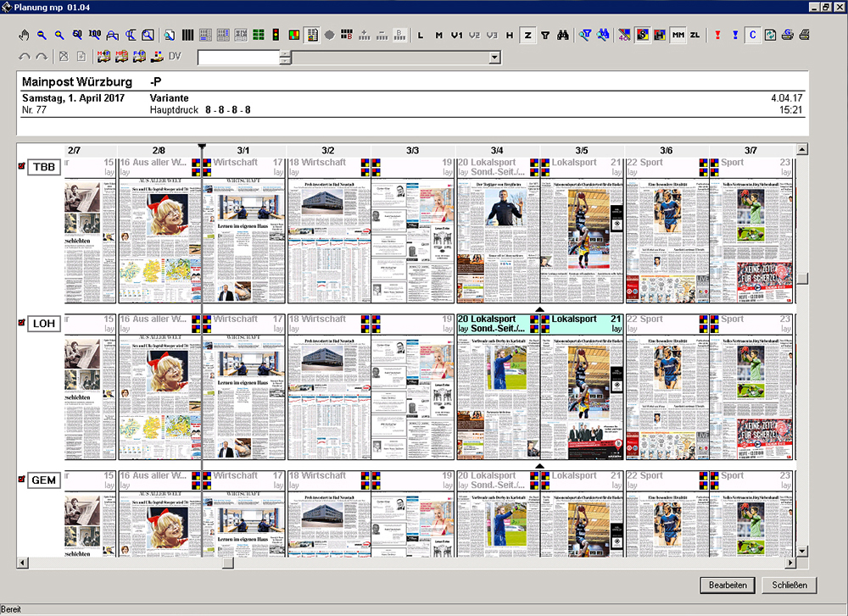Click the CMYK color squares on TBB page 18
Screen dimensions: 848x616
(365, 167)
